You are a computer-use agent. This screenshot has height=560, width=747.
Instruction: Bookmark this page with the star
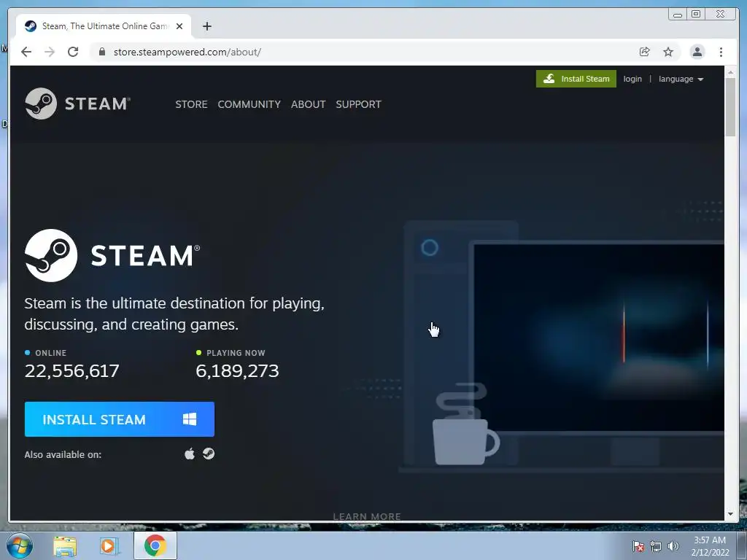click(x=668, y=52)
